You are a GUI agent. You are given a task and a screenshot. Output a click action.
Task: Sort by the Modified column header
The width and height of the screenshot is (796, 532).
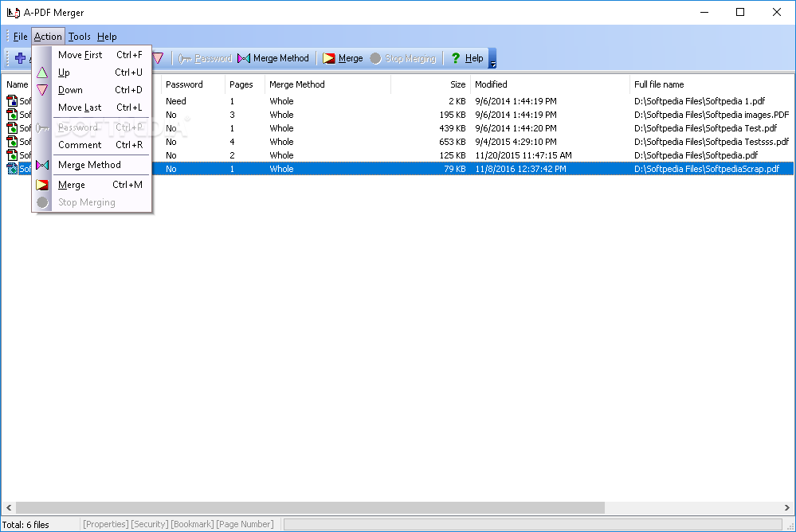point(550,84)
